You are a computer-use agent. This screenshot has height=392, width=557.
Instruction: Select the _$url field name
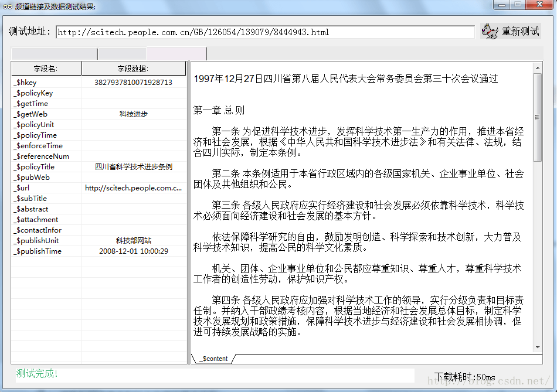(22, 188)
